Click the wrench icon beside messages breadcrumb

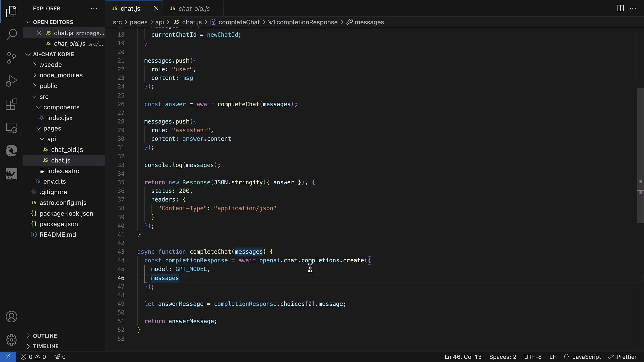click(349, 22)
